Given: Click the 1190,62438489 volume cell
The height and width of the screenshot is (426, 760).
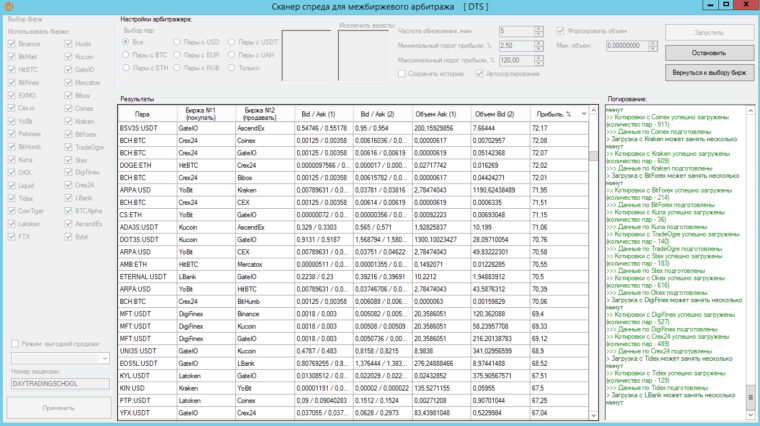Looking at the screenshot, I should pos(501,190).
